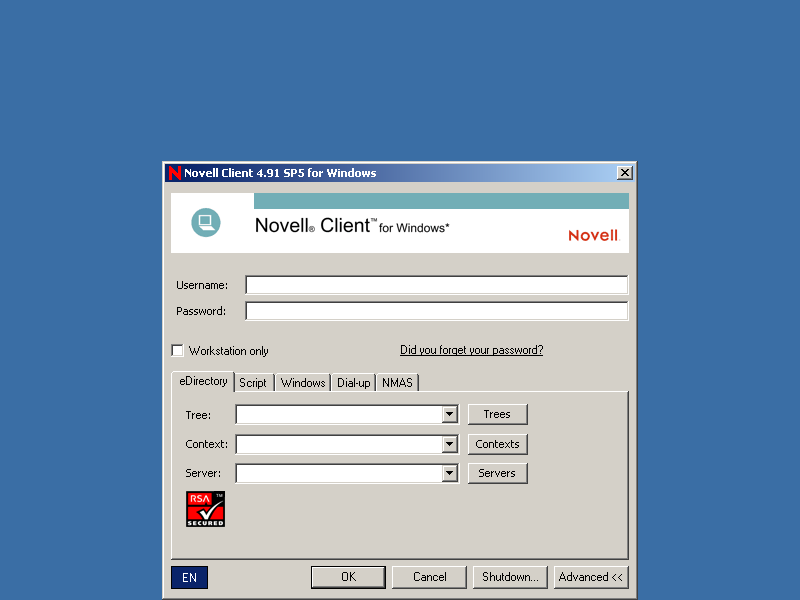Image resolution: width=800 pixels, height=600 pixels.
Task: Expand the Server dropdown arrow
Action: [449, 473]
